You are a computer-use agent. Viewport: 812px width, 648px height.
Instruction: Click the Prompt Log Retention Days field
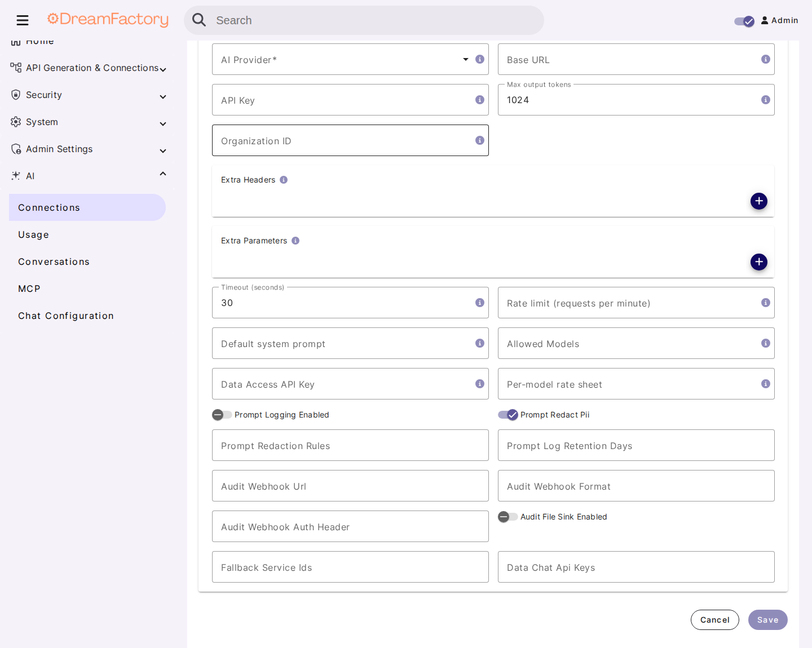pos(636,445)
